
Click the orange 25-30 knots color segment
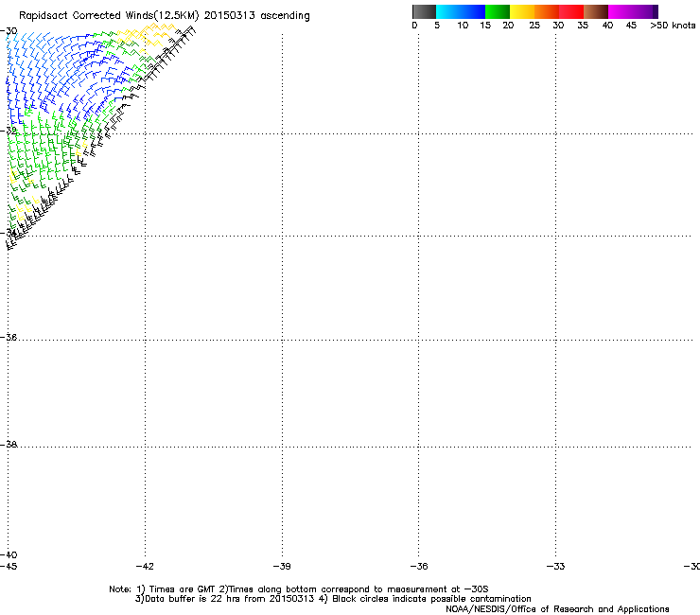pyautogui.click(x=547, y=11)
